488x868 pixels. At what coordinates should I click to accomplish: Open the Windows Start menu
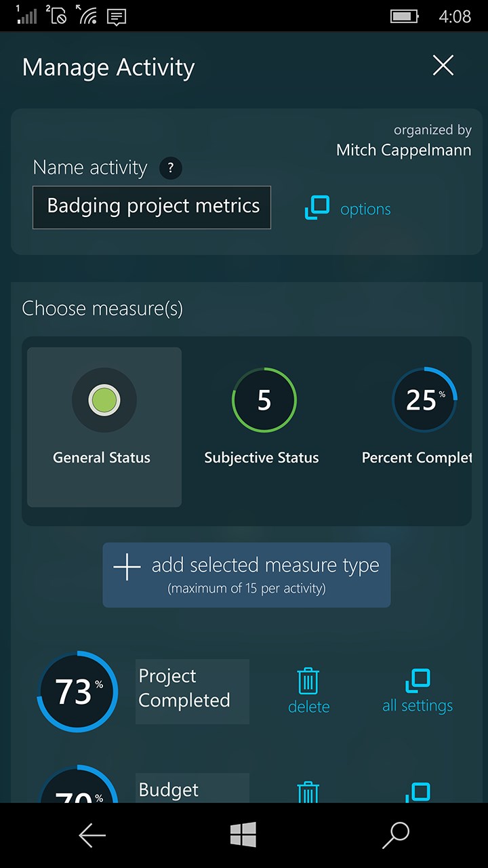coord(244,835)
